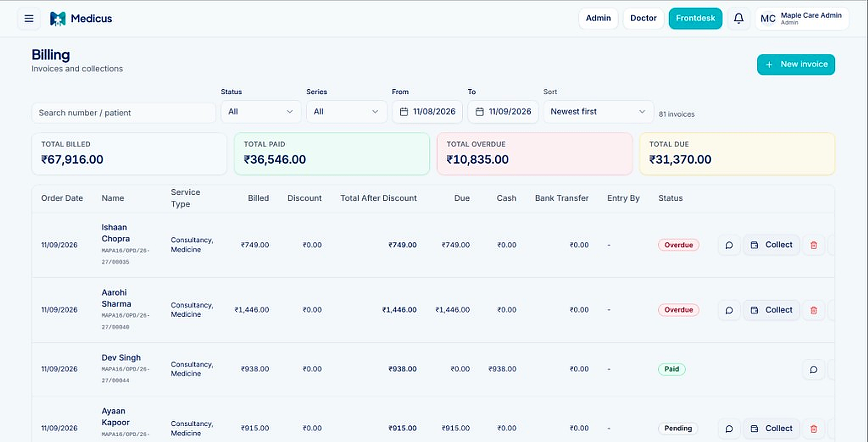868x442 pixels.
Task: Open comment icon for Ayaan Kapoor invoice
Action: tap(729, 428)
